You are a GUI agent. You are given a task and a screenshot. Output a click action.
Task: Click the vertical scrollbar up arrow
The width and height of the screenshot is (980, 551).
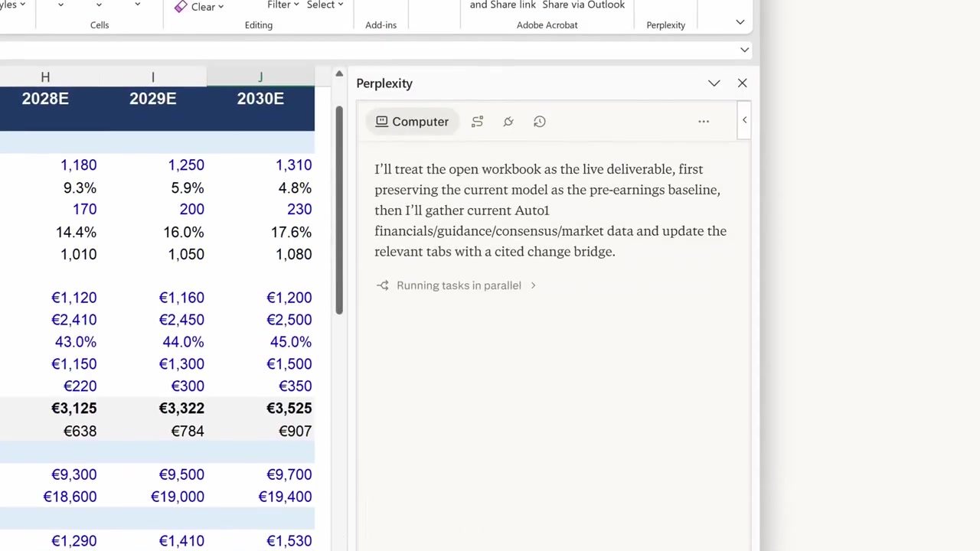click(x=339, y=74)
